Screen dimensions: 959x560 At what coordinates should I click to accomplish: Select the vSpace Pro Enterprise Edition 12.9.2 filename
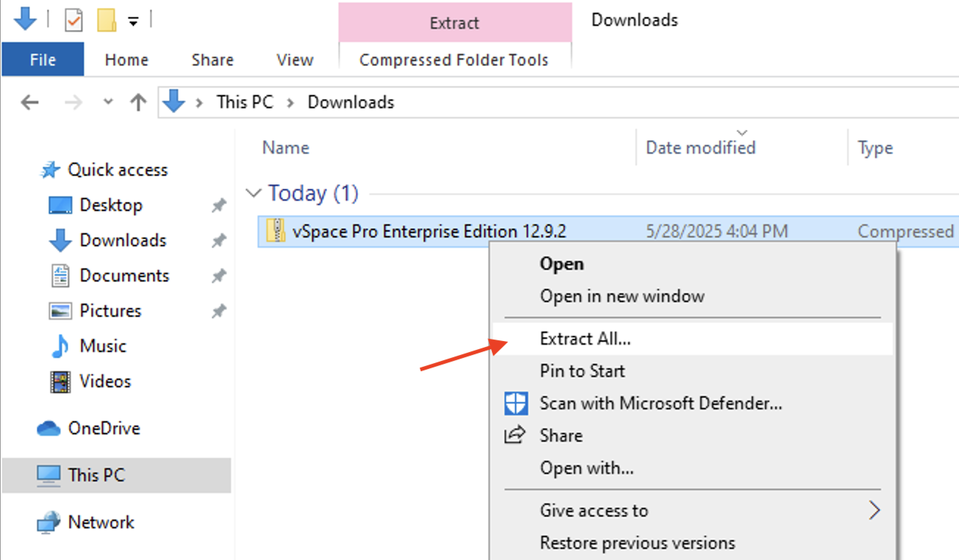click(429, 231)
